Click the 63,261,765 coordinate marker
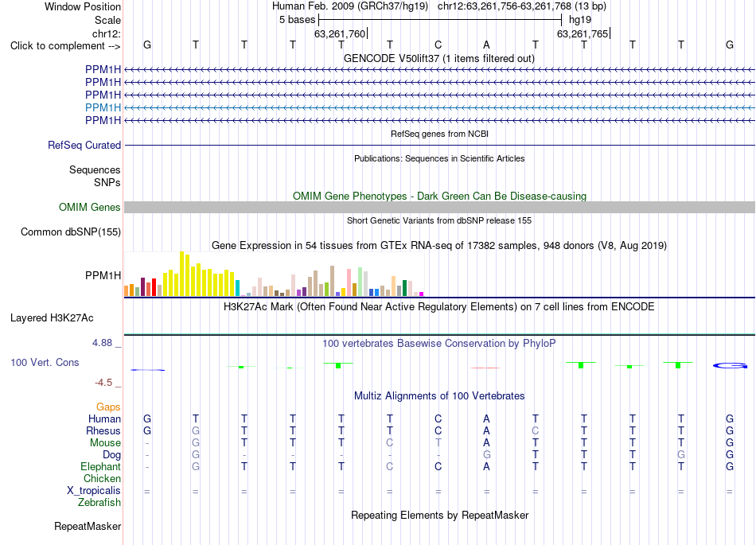 tap(583, 33)
